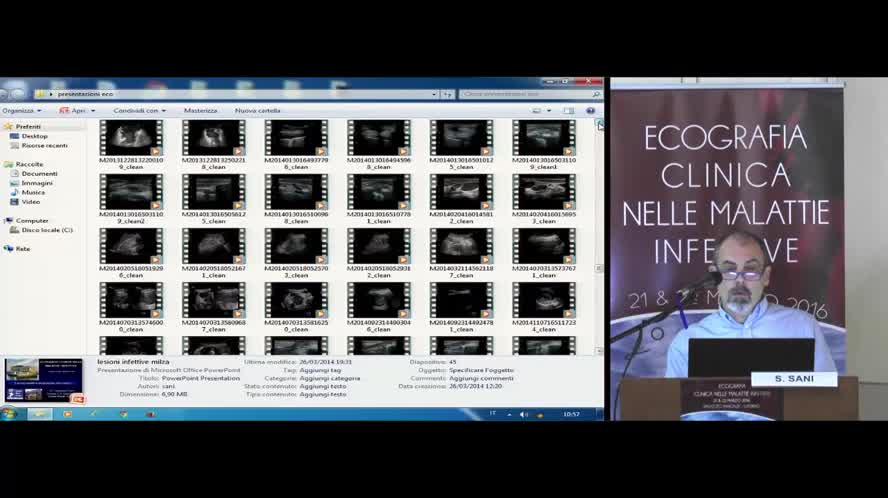Image resolution: width=888 pixels, height=498 pixels.
Task: Click the Explorer folder taskbar button
Action: click(x=40, y=414)
